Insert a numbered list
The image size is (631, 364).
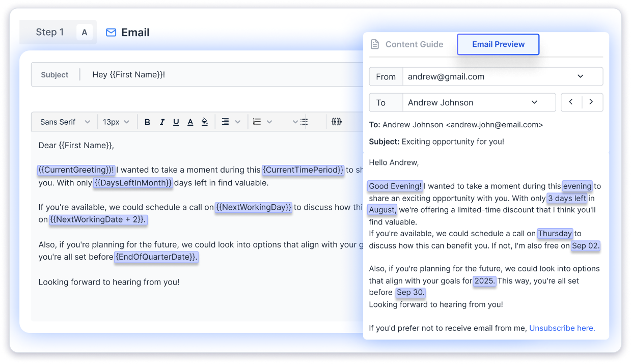pyautogui.click(x=257, y=122)
